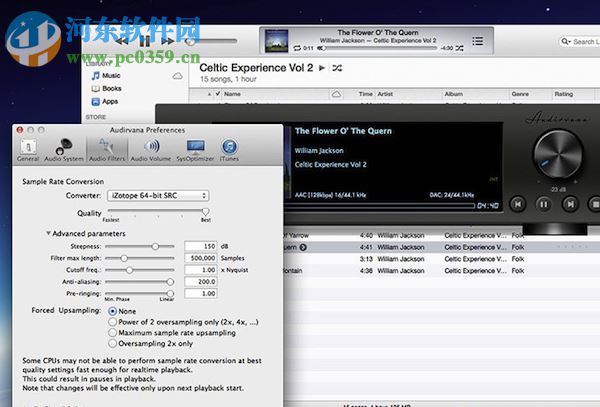
Task: Select Oversampling 2x only option
Action: (x=112, y=343)
